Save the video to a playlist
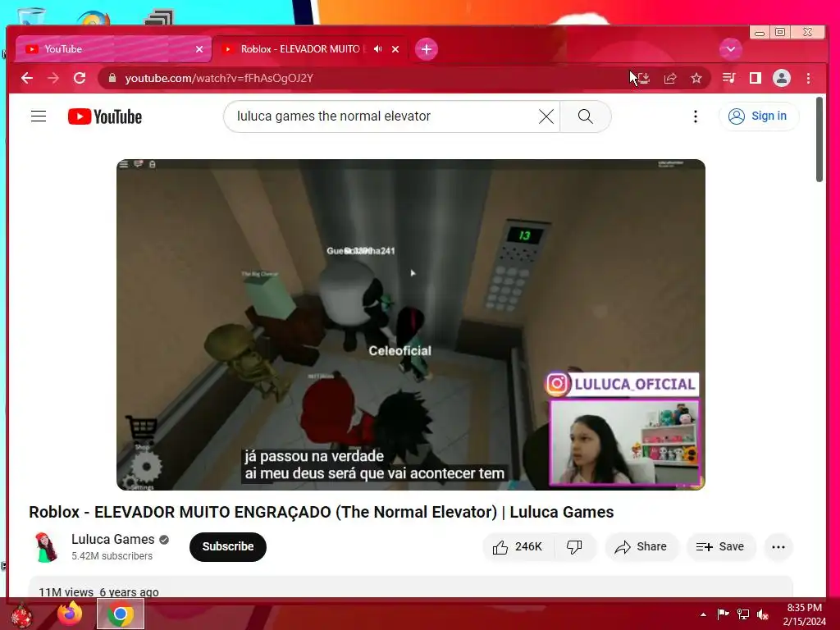840x630 pixels. click(720, 546)
